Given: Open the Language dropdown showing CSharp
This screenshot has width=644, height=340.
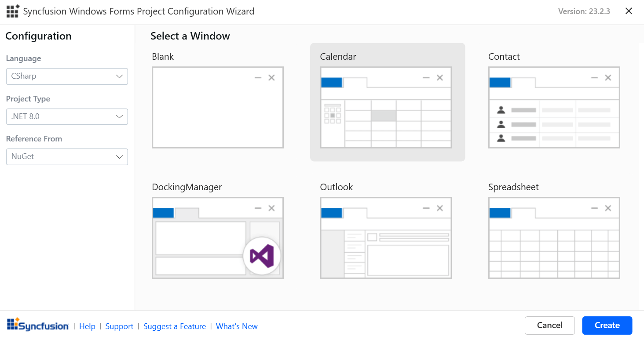Looking at the screenshot, I should tap(67, 76).
